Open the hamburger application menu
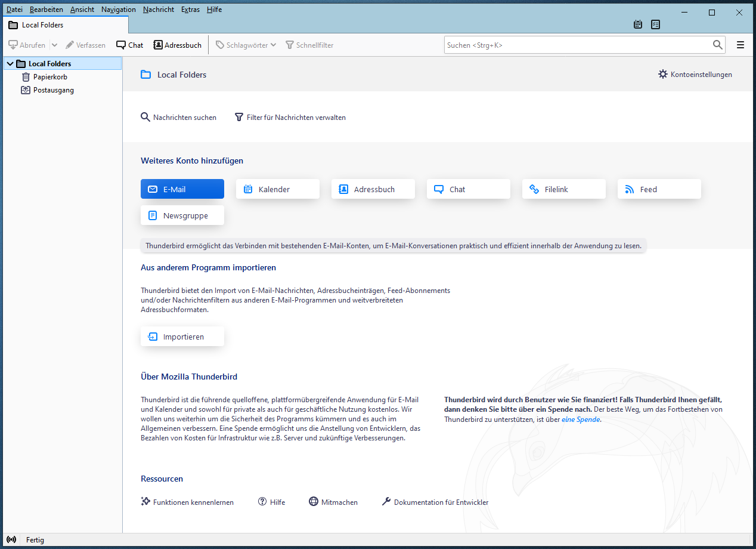The width and height of the screenshot is (756, 549). pos(740,45)
